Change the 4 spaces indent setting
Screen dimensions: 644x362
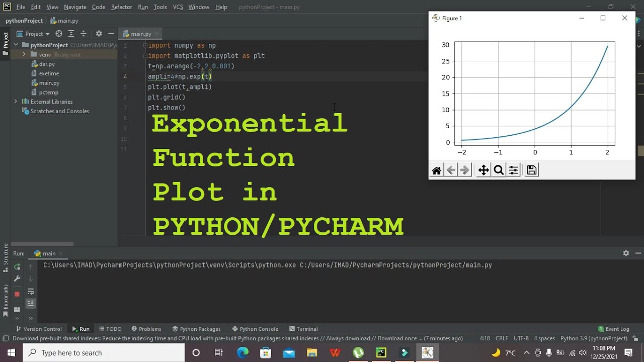544,338
